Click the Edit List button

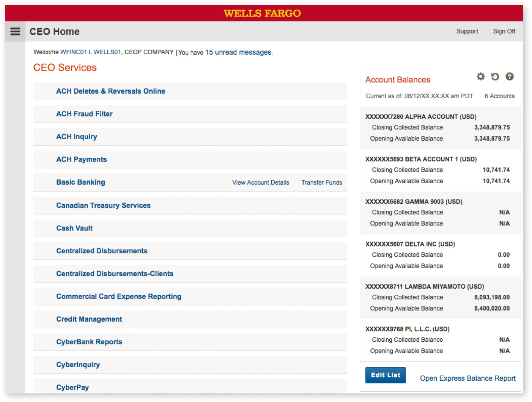[385, 375]
